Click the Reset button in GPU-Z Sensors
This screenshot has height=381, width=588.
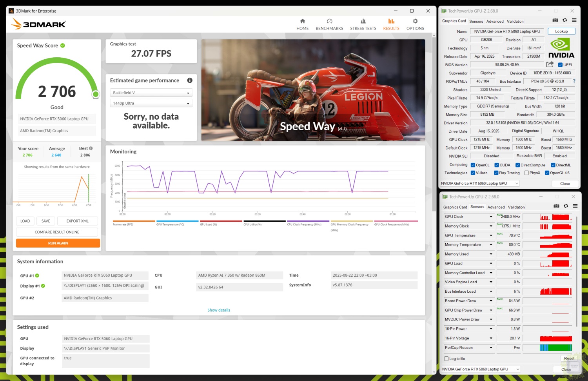(569, 359)
